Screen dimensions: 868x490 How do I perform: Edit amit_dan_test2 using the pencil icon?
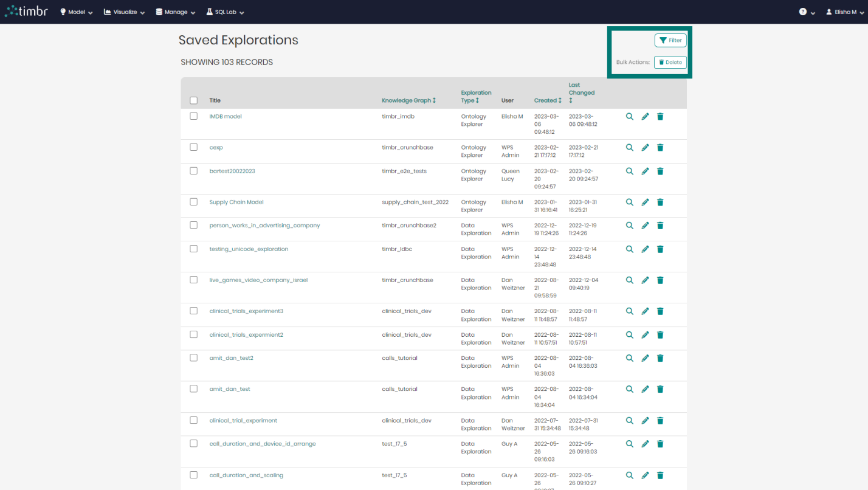click(x=646, y=358)
